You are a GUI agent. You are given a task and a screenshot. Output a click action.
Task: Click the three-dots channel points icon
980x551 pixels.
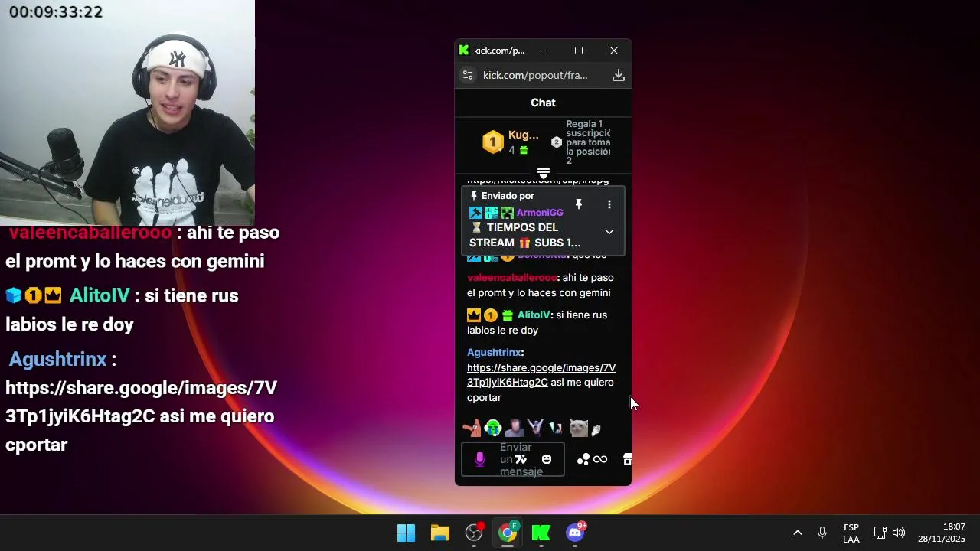pos(583,459)
